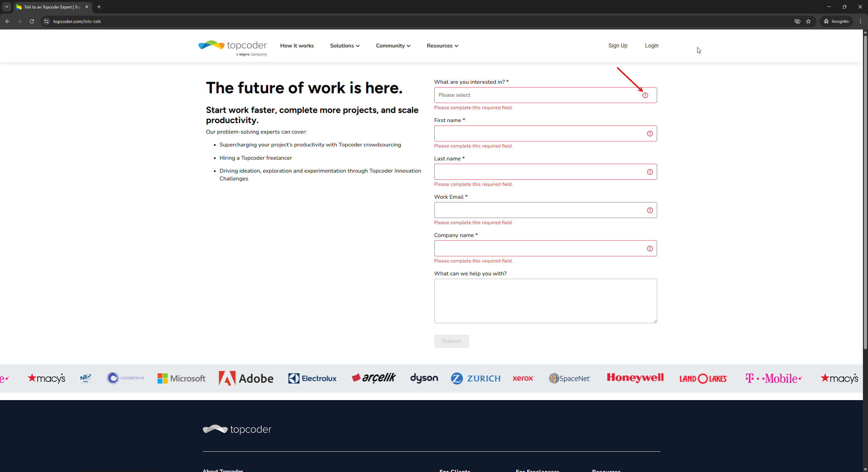The image size is (868, 472).
Task: Click the 'What can we help' textarea
Action: [545, 301]
